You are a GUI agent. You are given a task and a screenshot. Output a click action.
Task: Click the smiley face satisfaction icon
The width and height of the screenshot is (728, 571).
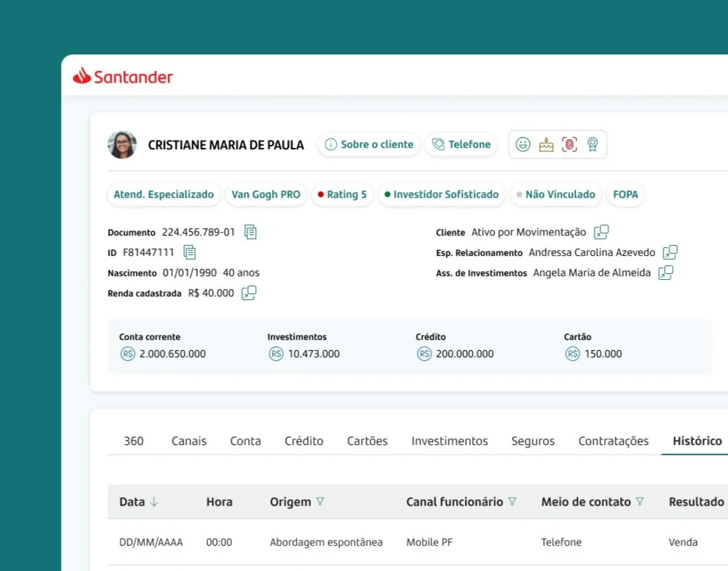pyautogui.click(x=523, y=144)
